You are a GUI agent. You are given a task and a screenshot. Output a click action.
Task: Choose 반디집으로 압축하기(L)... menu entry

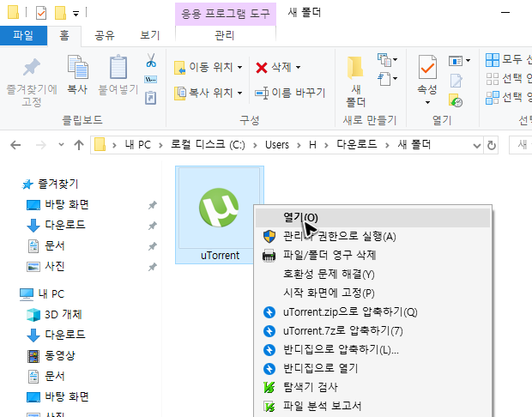point(372,349)
